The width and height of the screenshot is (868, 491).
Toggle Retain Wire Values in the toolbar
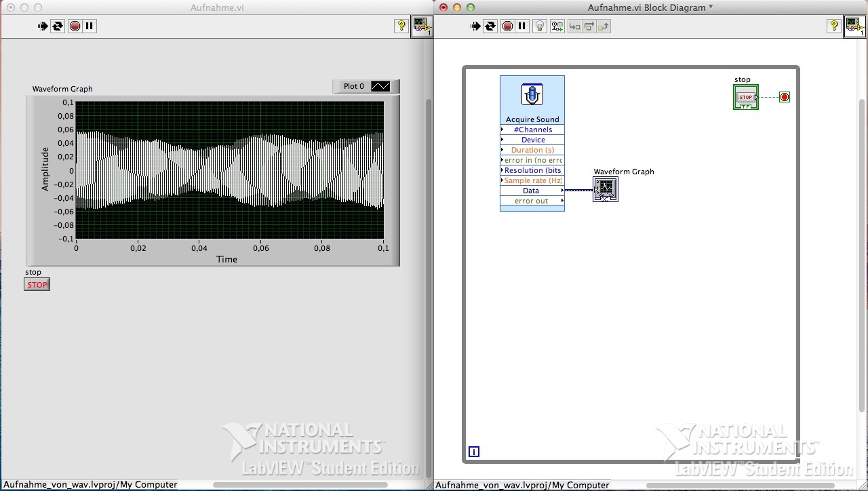[x=557, y=26]
